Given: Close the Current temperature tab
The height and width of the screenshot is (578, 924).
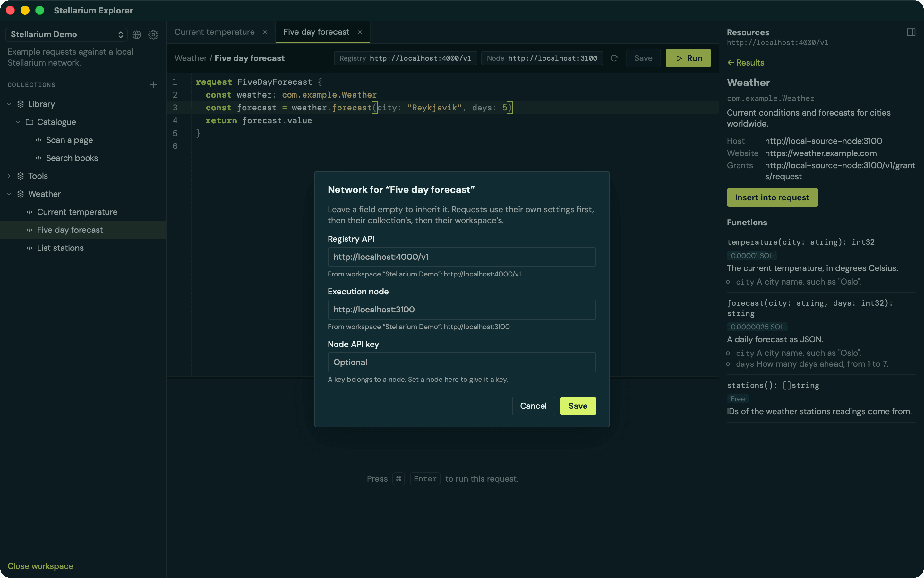Looking at the screenshot, I should tap(265, 32).
